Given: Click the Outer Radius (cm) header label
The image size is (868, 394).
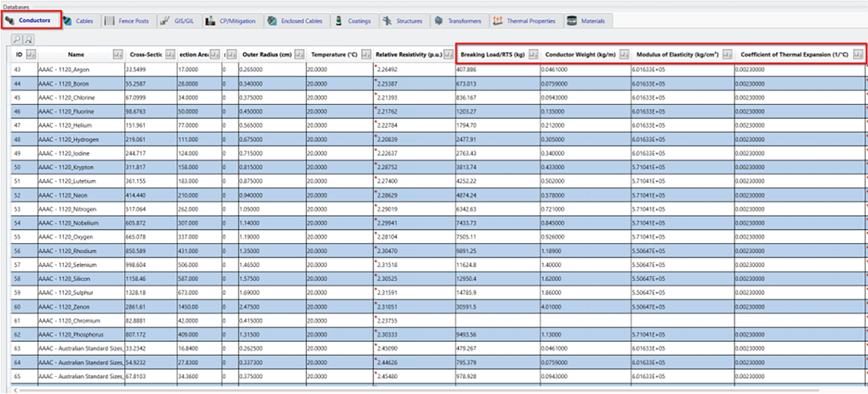Looking at the screenshot, I should click(267, 54).
